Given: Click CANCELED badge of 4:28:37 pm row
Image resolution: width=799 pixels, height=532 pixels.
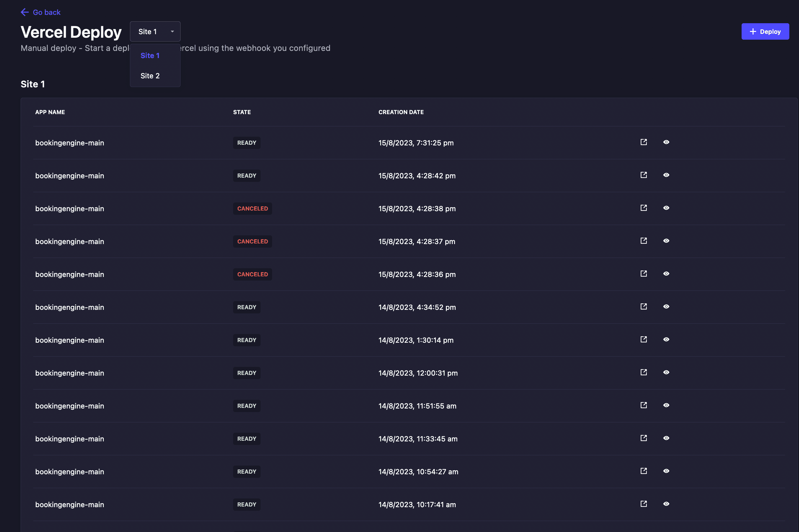Looking at the screenshot, I should pos(252,241).
